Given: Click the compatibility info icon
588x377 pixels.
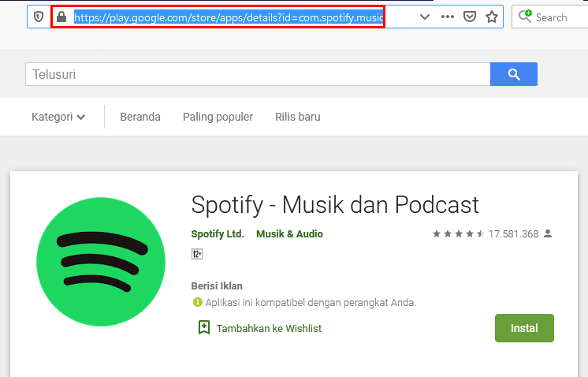Looking at the screenshot, I should [x=198, y=302].
